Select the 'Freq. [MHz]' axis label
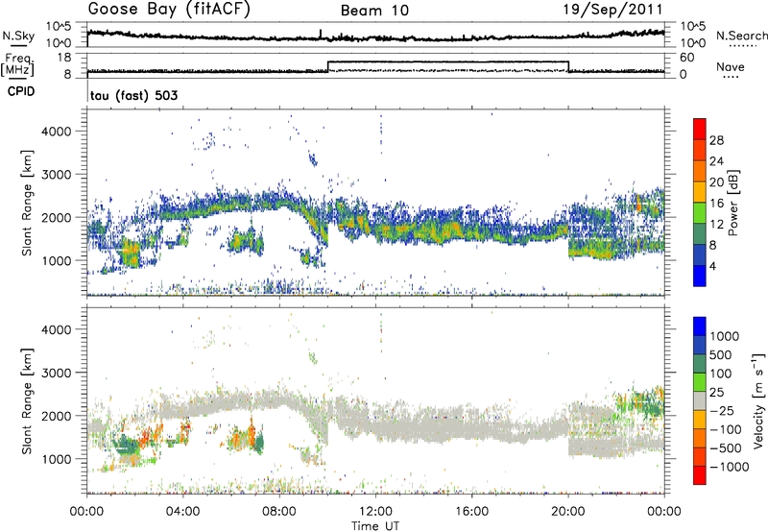768x532 pixels. [17, 65]
